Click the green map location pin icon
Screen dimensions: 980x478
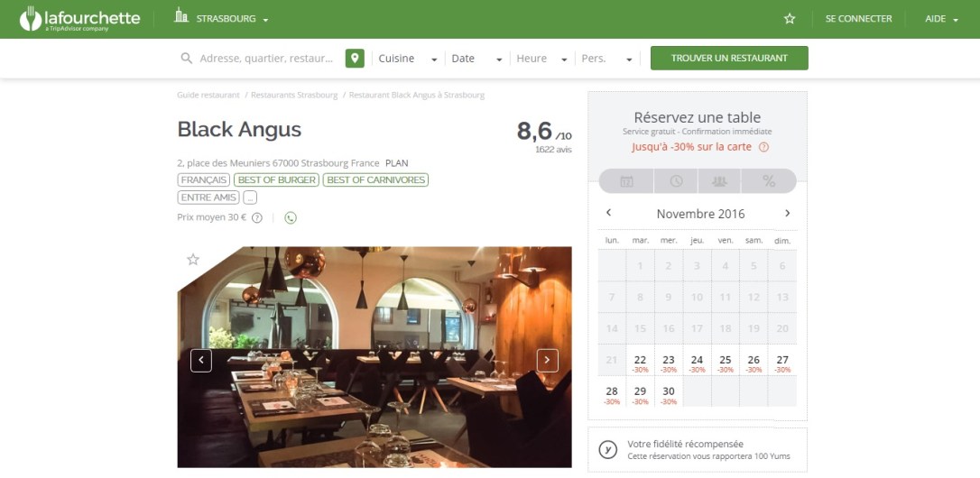coord(355,58)
